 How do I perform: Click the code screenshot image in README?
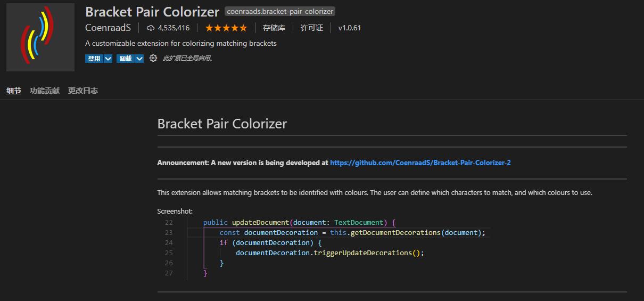click(324, 248)
